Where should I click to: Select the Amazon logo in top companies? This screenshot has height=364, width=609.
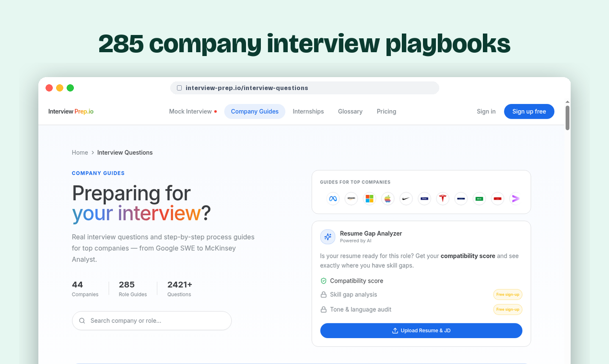click(351, 198)
